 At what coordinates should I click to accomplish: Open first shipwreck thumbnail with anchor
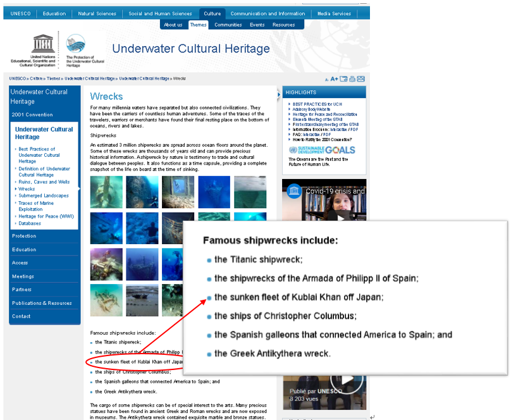coord(106,192)
